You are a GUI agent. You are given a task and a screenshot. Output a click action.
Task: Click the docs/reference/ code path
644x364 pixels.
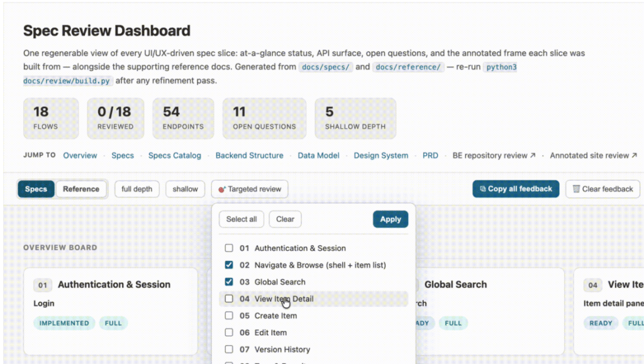point(408,67)
